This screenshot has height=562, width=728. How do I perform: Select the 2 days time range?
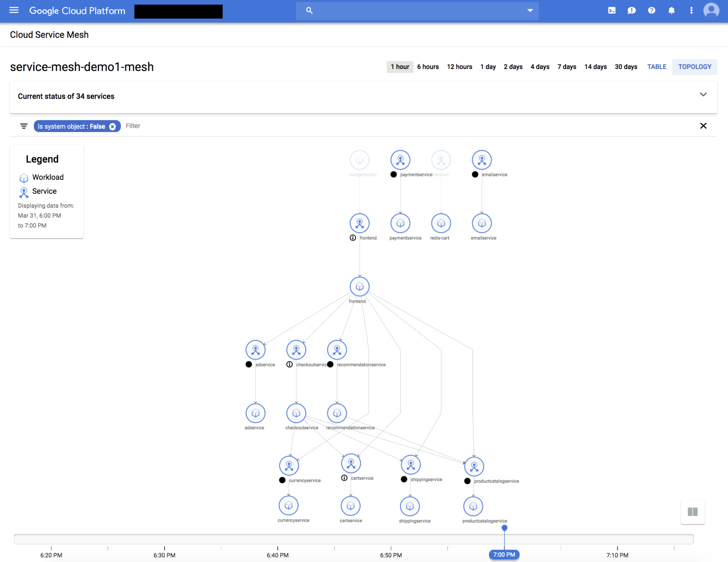(x=513, y=67)
